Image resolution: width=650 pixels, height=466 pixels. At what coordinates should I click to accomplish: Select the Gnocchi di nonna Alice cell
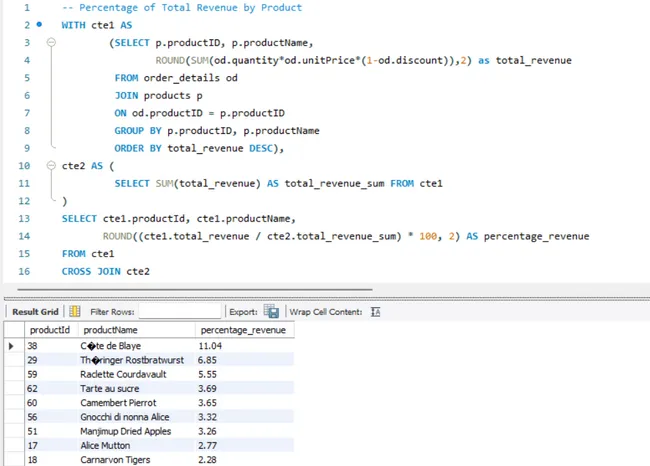point(137,417)
